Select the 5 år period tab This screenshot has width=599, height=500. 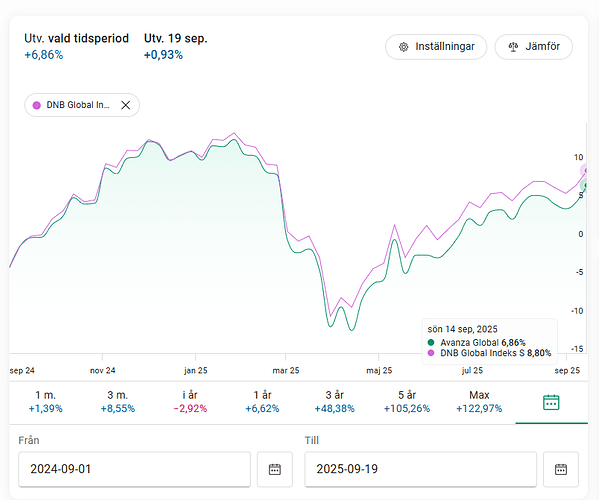click(x=406, y=402)
